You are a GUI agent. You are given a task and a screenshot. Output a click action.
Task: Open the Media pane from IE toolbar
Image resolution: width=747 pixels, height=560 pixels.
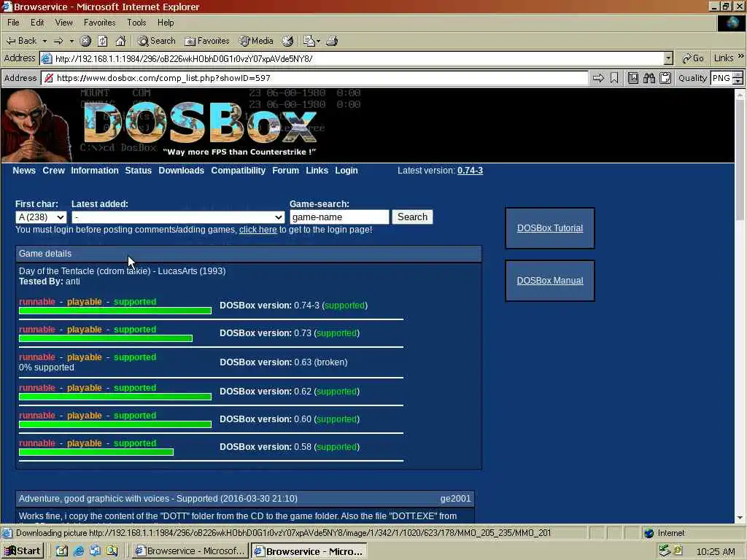256,41
